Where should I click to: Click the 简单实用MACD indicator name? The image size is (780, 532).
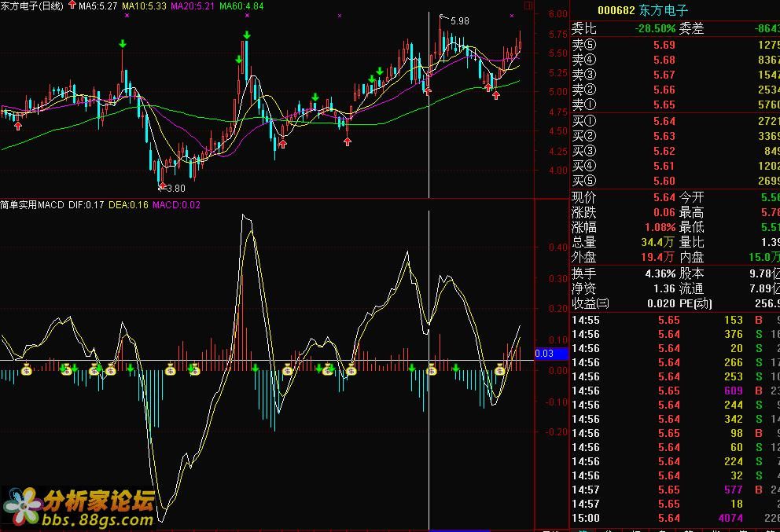32,205
